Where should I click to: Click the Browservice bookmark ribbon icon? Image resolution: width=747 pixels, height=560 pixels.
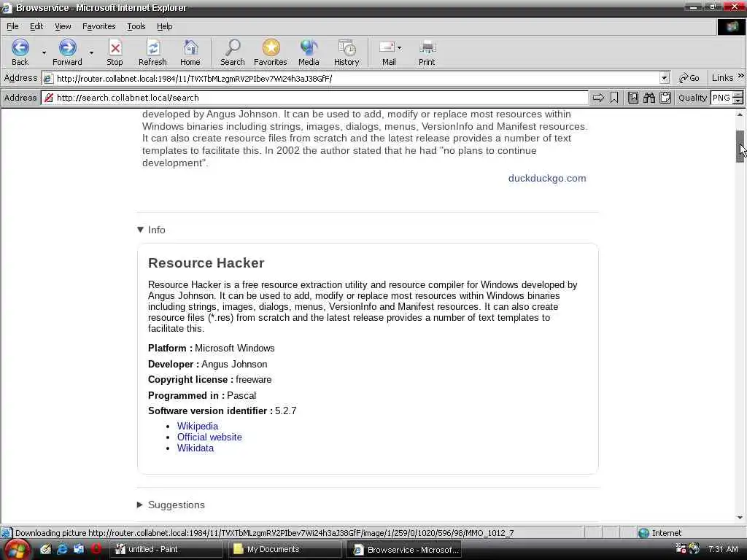(x=614, y=98)
